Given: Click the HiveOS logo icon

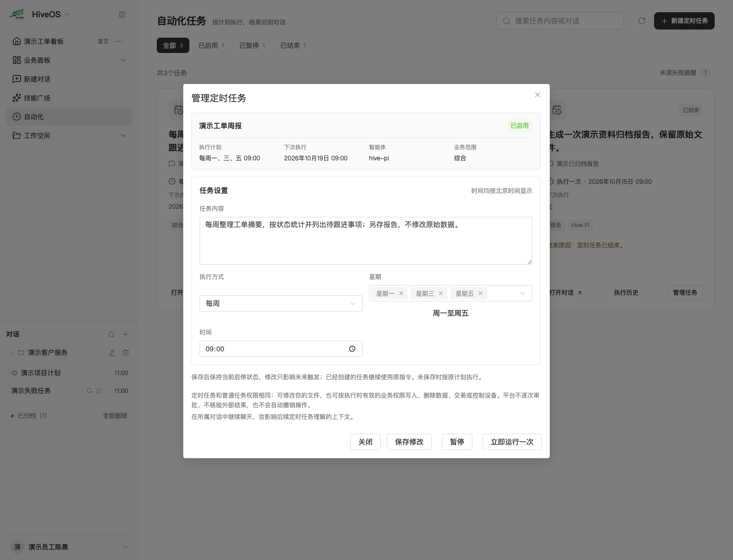Looking at the screenshot, I should tap(17, 14).
